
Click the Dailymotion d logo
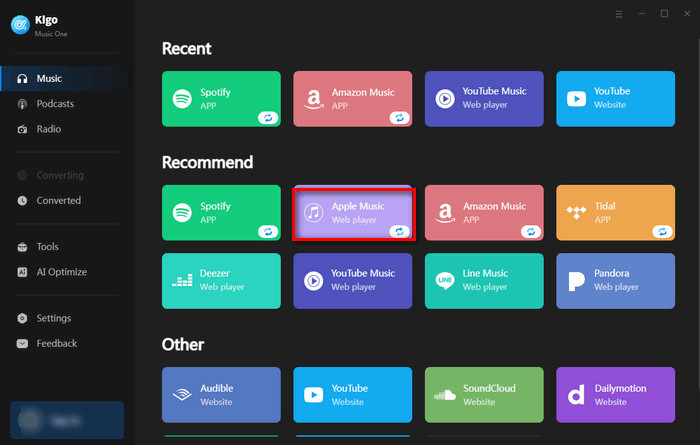pos(576,395)
